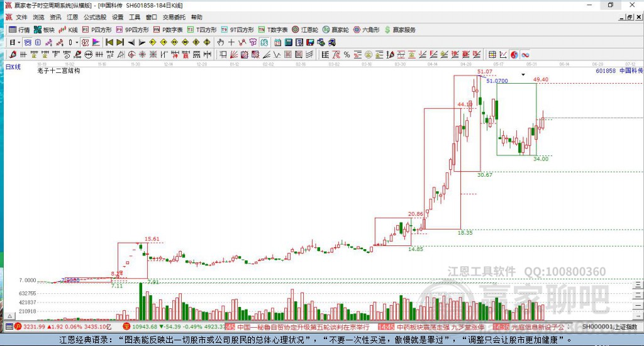Open the T四方形 tool
The width and height of the screenshot is (644, 346).
202,30
